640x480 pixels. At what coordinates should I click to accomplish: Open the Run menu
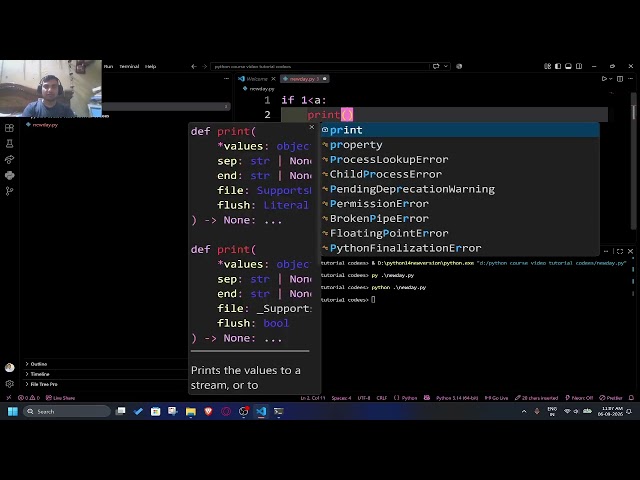point(108,66)
